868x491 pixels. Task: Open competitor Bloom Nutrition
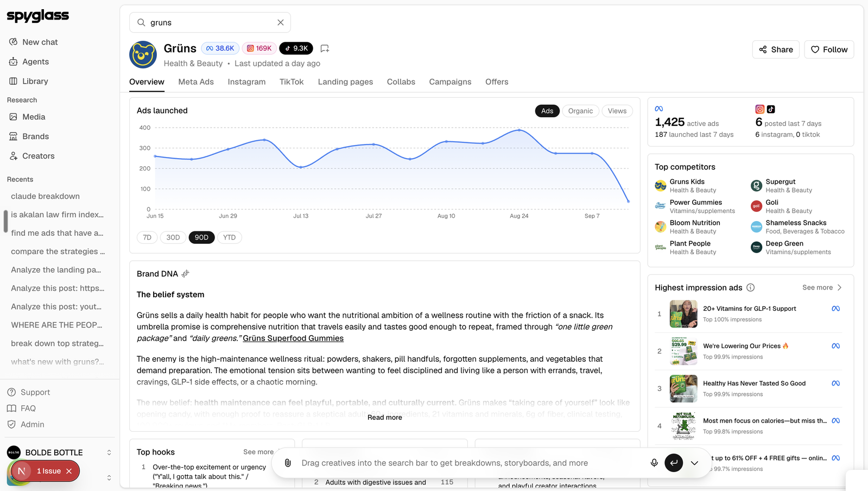(x=688, y=227)
